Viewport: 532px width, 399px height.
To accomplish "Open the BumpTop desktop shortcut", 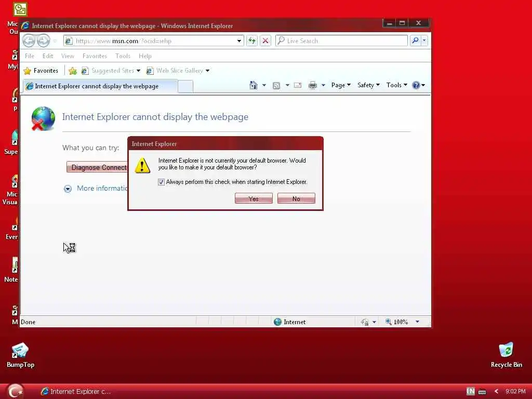I will (20, 355).
